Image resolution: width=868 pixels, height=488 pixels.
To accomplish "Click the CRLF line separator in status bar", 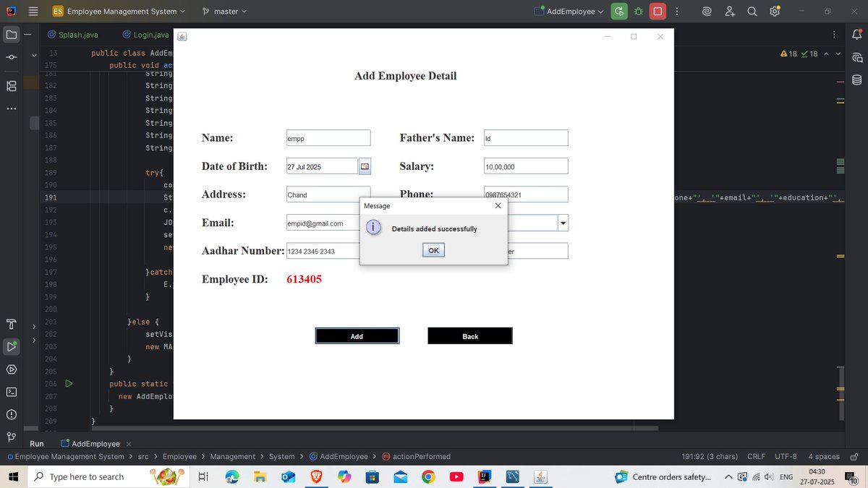I will pyautogui.click(x=756, y=457).
